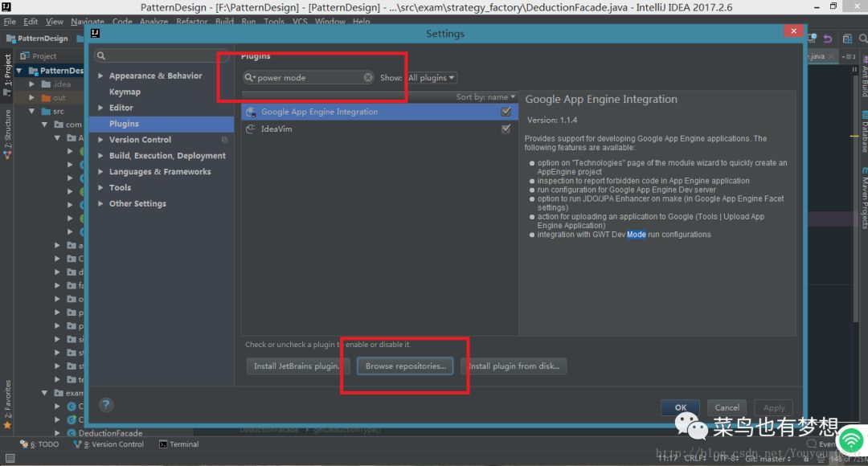The image size is (868, 466).
Task: Expand the out folder in project tree
Action: coord(32,98)
